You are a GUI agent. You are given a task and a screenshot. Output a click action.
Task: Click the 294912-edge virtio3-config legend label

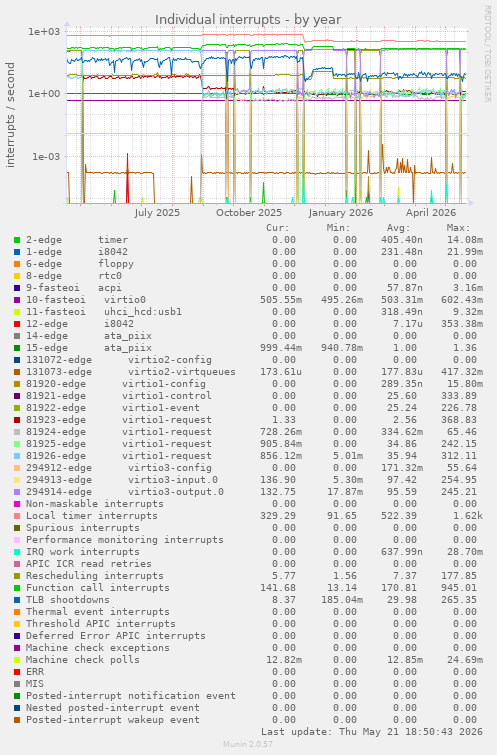[119, 468]
